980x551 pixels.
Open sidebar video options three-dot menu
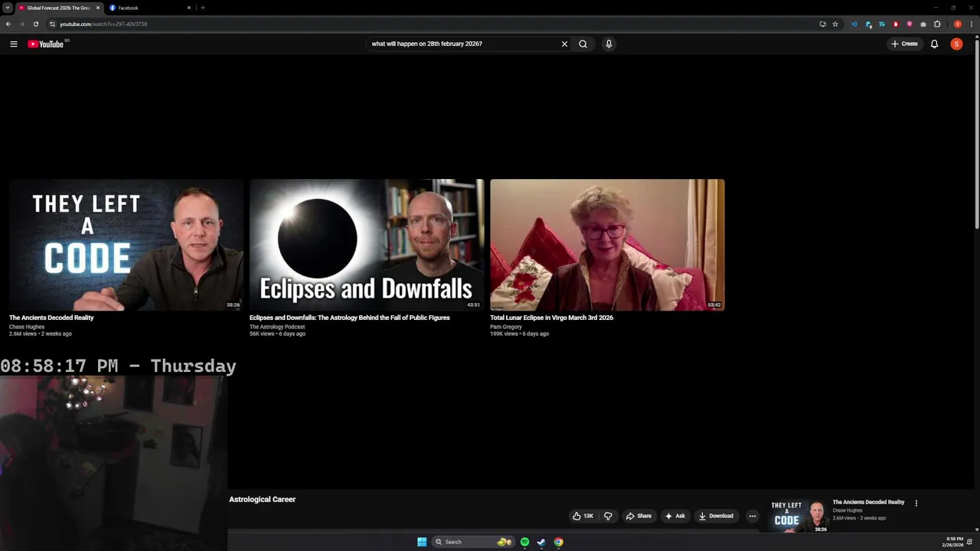pyautogui.click(x=916, y=504)
